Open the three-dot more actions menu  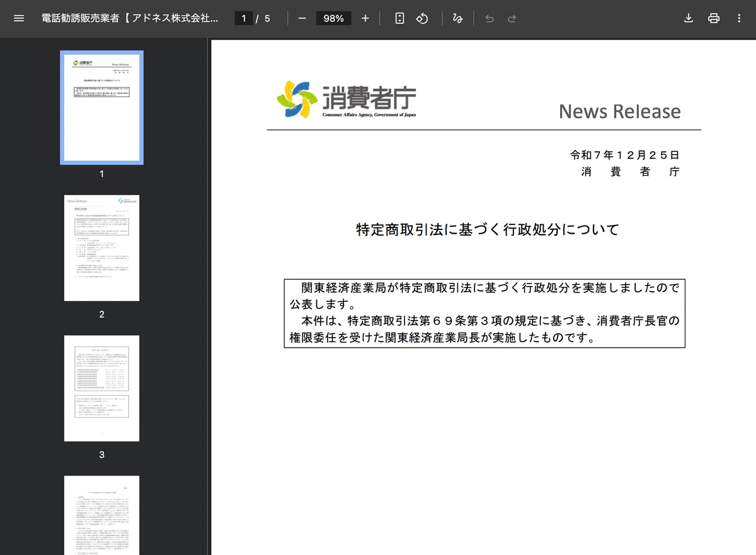click(739, 18)
